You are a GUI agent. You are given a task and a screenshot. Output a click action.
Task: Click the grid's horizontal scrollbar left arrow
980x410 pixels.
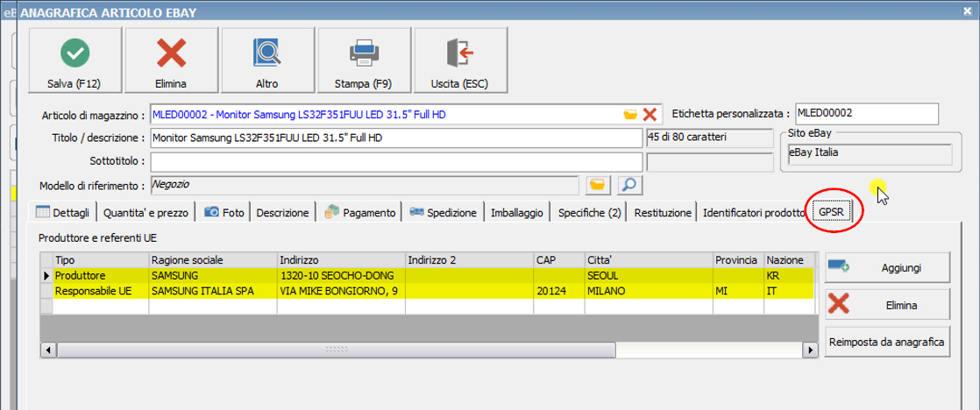tap(47, 350)
